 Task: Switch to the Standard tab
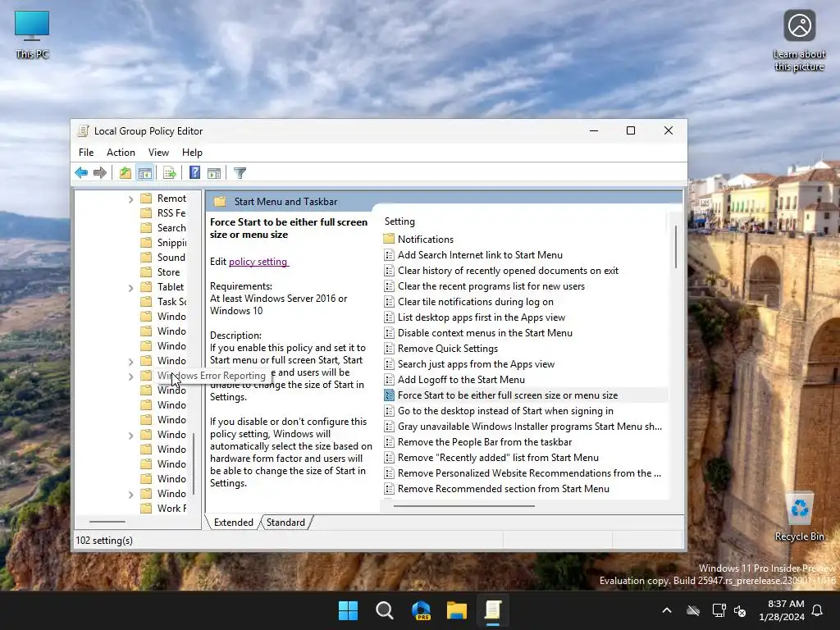point(285,523)
